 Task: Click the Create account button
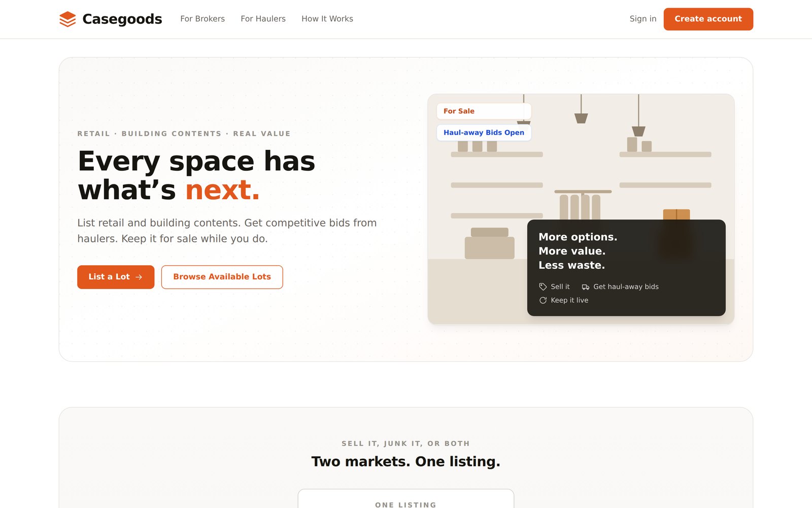click(708, 19)
